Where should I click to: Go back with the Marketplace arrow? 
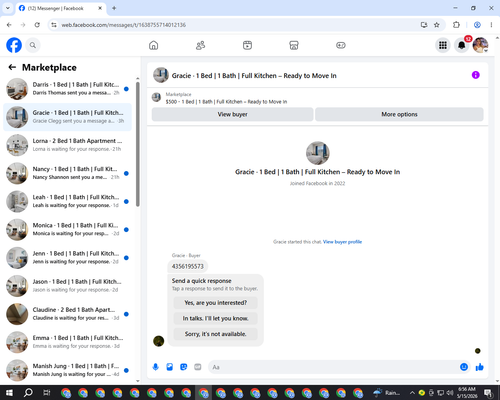click(x=12, y=67)
